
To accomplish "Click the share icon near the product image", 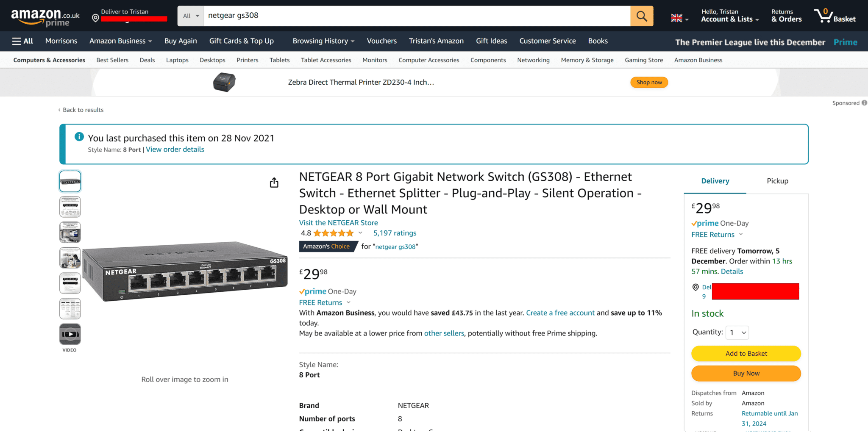I will pyautogui.click(x=274, y=182).
